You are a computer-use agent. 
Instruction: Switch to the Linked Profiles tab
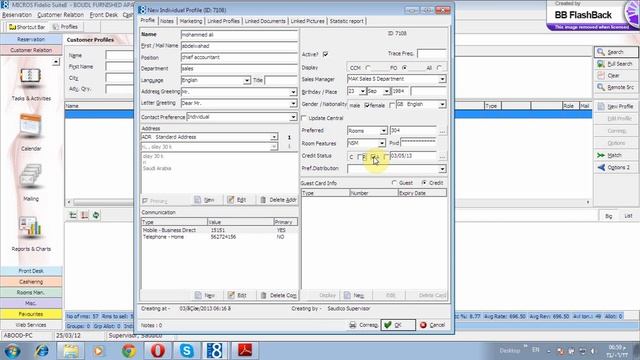pos(223,21)
